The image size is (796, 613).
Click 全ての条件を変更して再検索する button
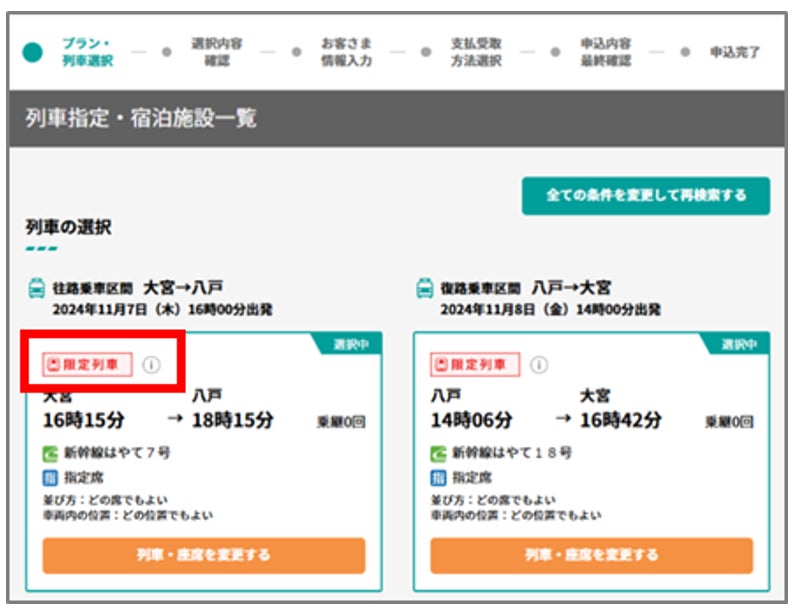coord(646,196)
